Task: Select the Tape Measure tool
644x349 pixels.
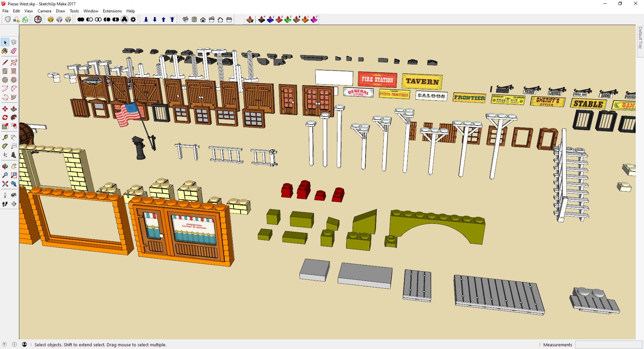Action: tap(5, 138)
